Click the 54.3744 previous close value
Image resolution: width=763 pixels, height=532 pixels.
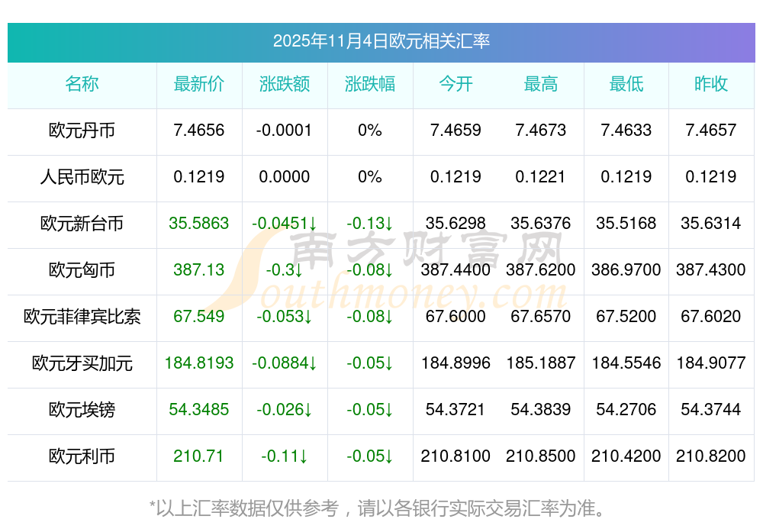pos(711,409)
